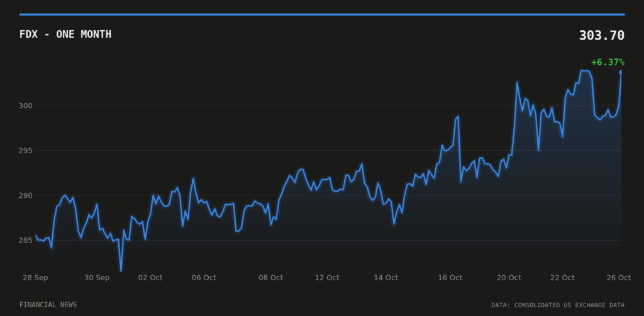This screenshot has height=316, width=644.
Task: Click the 22 Oct date label
Action: tap(562, 278)
